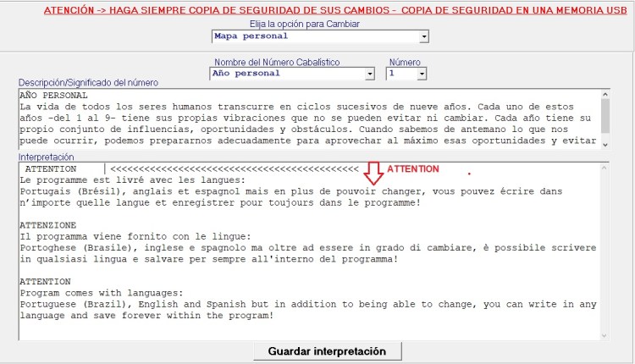
Task: Expand the 'Año personal' dropdown arrow
Action: pos(369,74)
